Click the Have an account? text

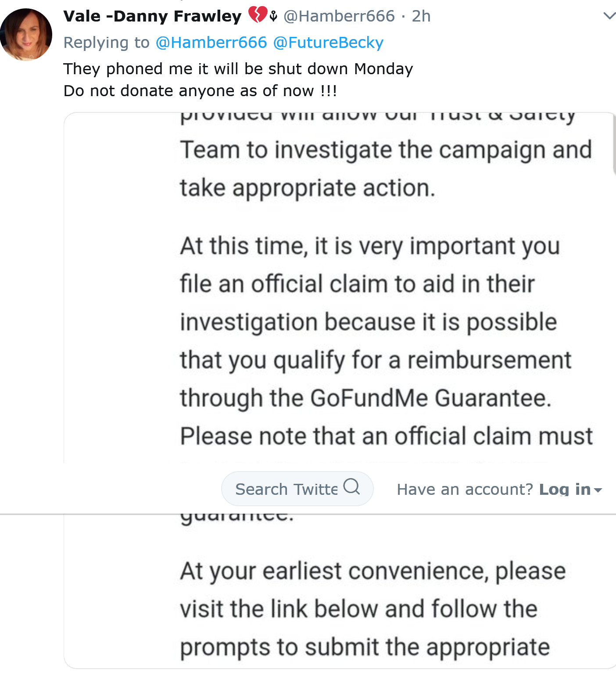[465, 489]
